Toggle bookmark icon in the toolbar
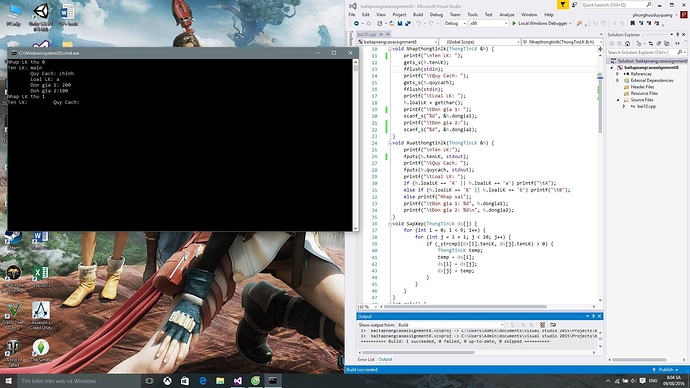 [633, 23]
